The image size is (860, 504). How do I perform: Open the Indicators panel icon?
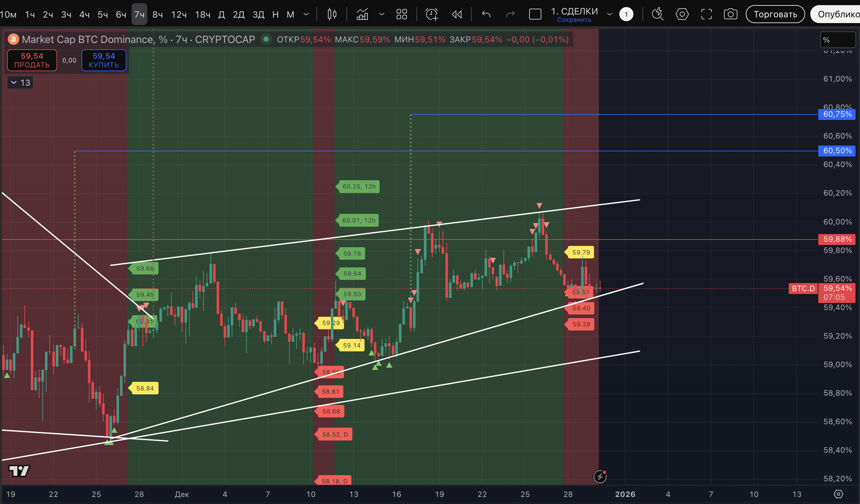(x=362, y=14)
